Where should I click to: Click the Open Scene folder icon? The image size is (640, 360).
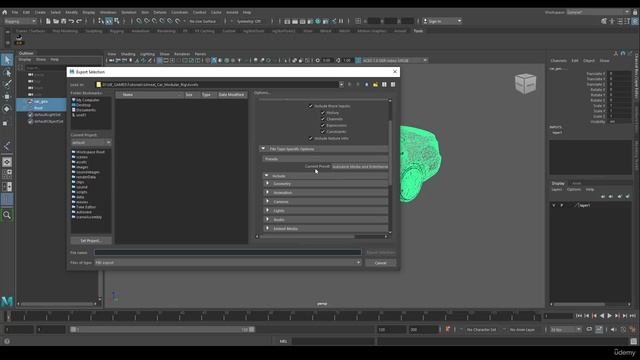[56, 21]
